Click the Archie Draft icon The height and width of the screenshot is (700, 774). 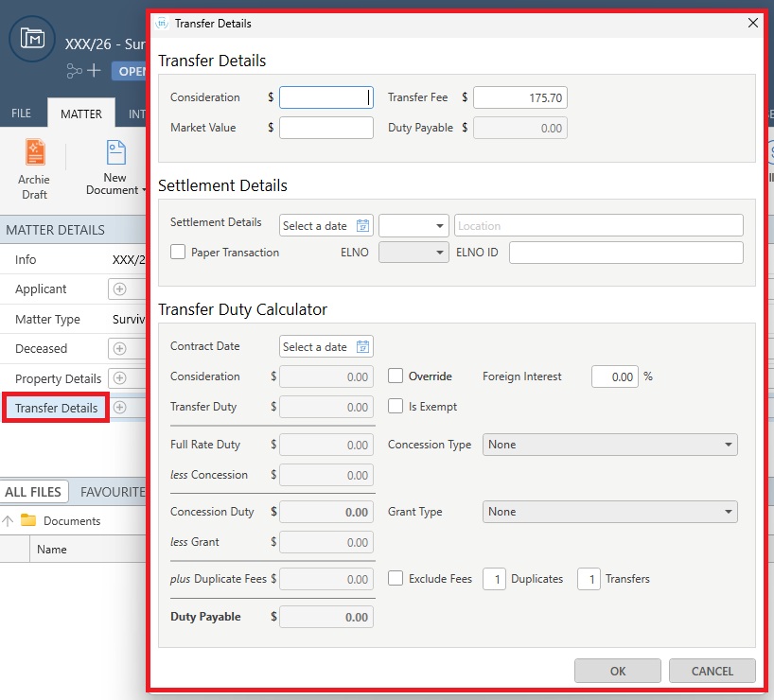coord(35,153)
